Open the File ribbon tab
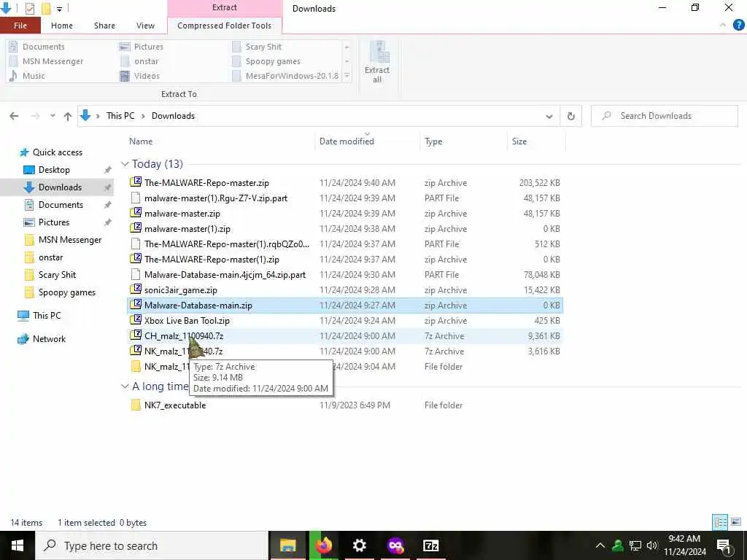 [20, 26]
